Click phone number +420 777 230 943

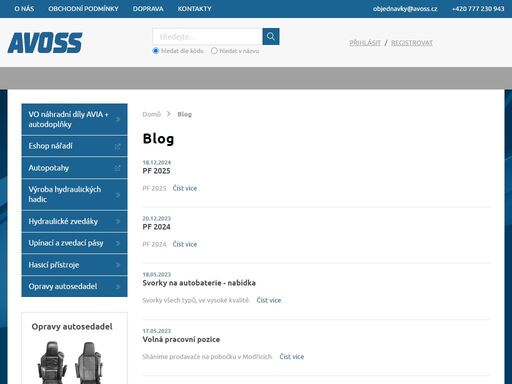478,9
